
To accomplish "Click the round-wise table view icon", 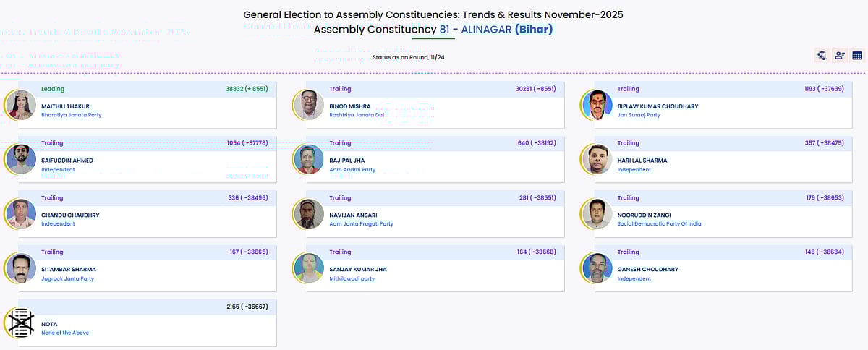I will pyautogui.click(x=857, y=56).
